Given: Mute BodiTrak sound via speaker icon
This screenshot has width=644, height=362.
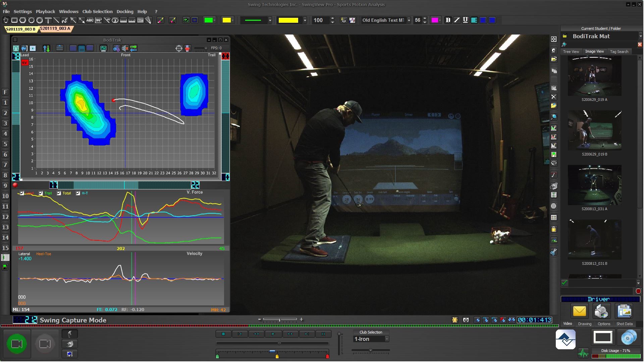Looking at the screenshot, I should coord(125,48).
